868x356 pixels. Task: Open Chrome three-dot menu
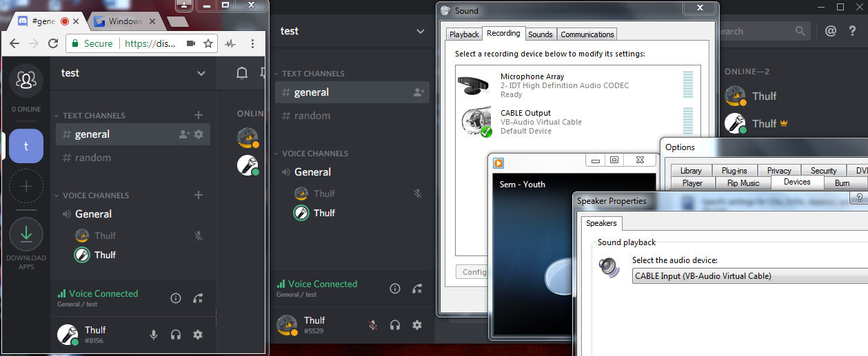pos(253,43)
